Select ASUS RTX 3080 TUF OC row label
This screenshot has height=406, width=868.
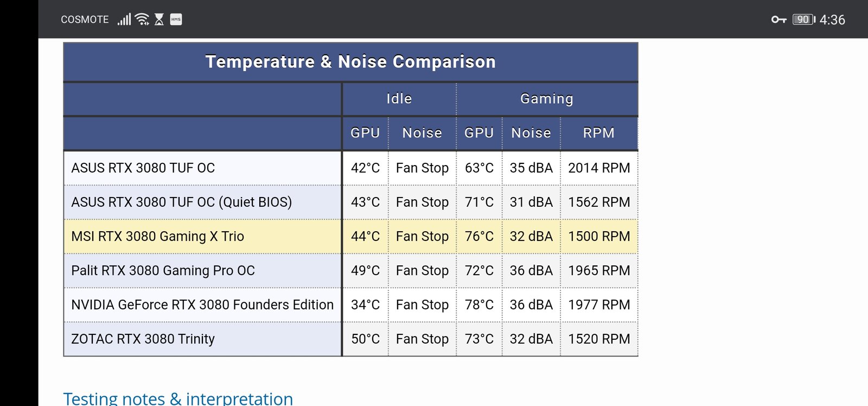(143, 168)
